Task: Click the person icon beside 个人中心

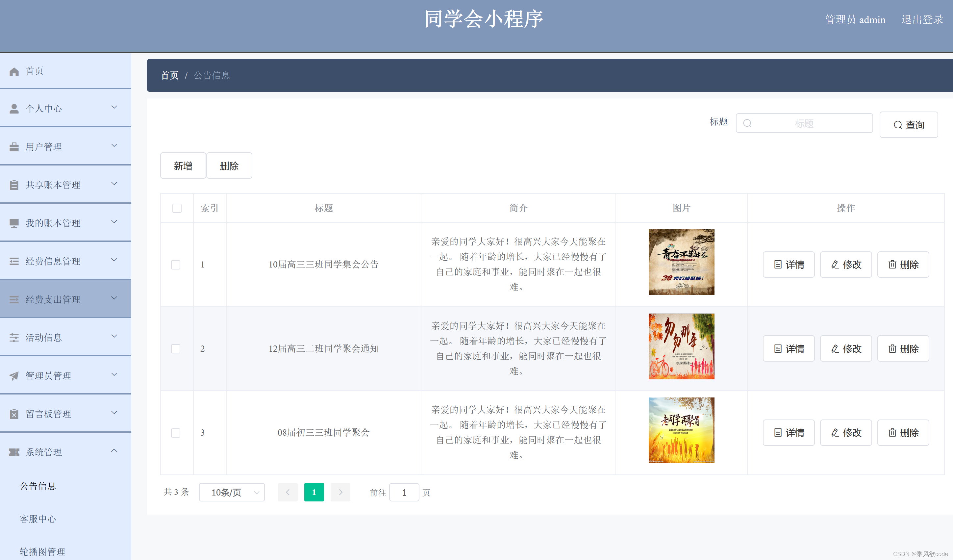Action: (14, 109)
